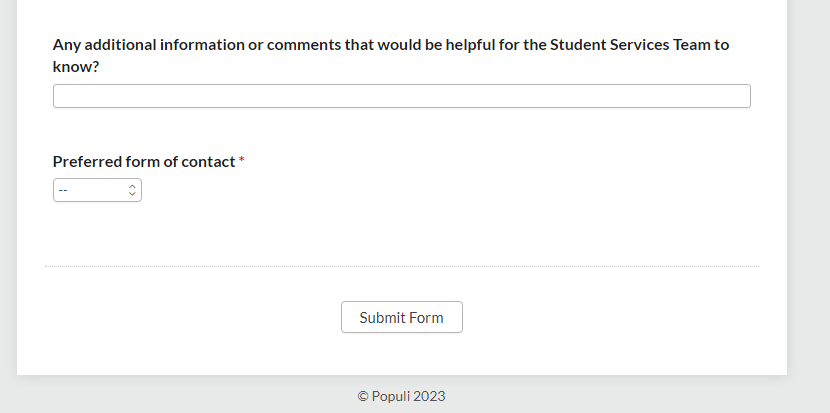Click the "© Populi 2023" footer text

(x=401, y=396)
